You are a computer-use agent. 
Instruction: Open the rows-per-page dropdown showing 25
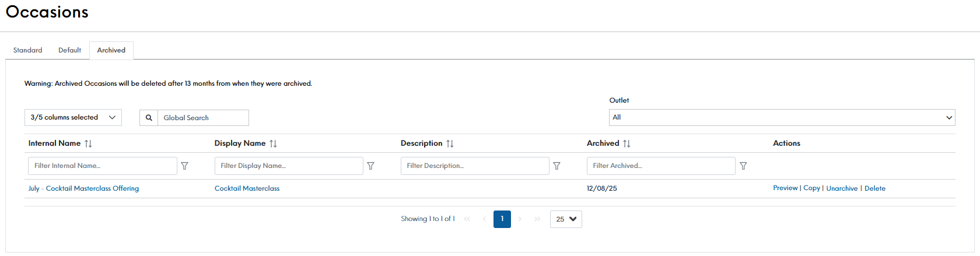[x=566, y=219]
